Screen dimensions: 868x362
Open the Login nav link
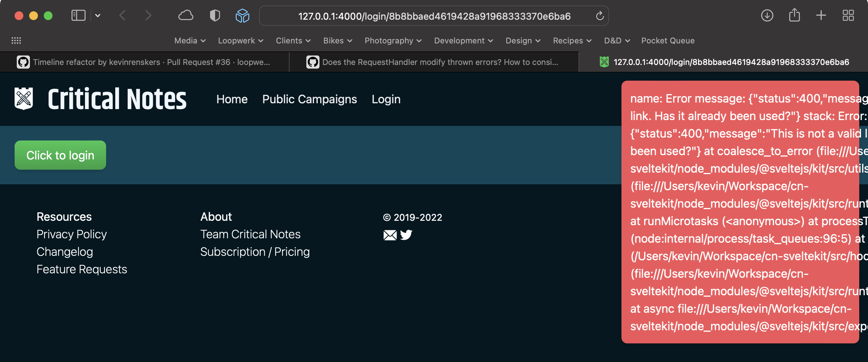386,99
